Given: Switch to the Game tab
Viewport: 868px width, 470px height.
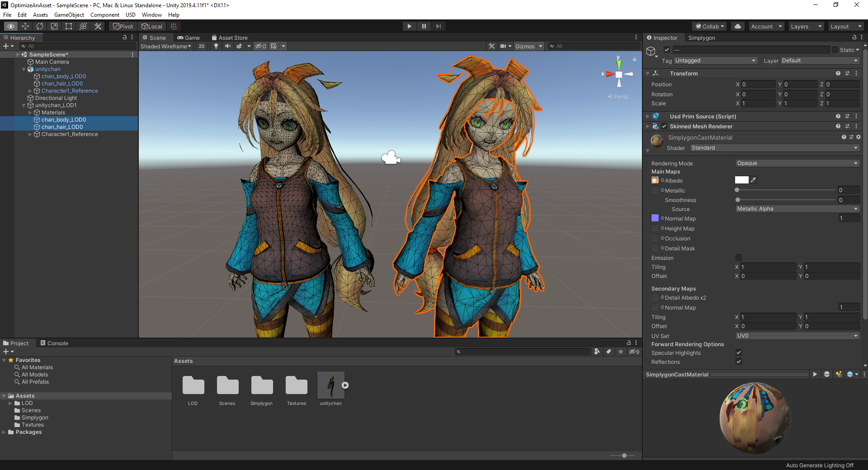Looking at the screenshot, I should point(189,38).
